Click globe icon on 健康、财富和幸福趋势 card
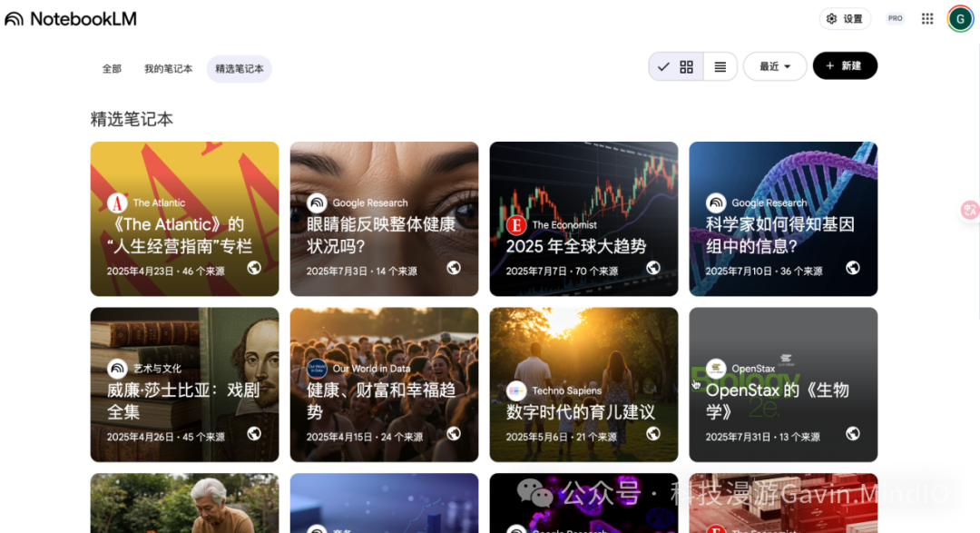 [x=454, y=433]
